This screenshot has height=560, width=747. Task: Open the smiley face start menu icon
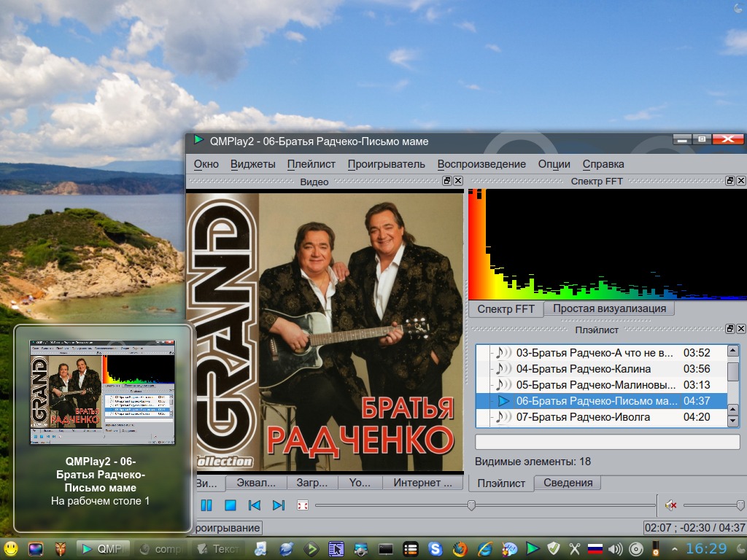point(10,549)
